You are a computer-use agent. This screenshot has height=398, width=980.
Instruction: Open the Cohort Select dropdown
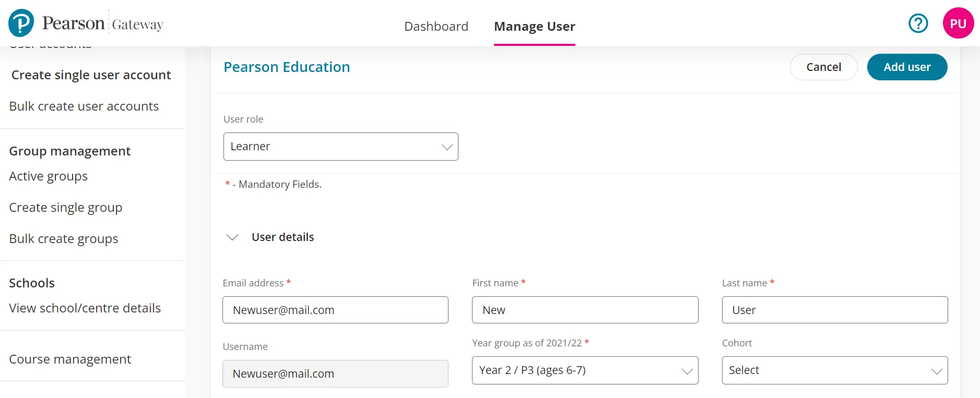(834, 370)
